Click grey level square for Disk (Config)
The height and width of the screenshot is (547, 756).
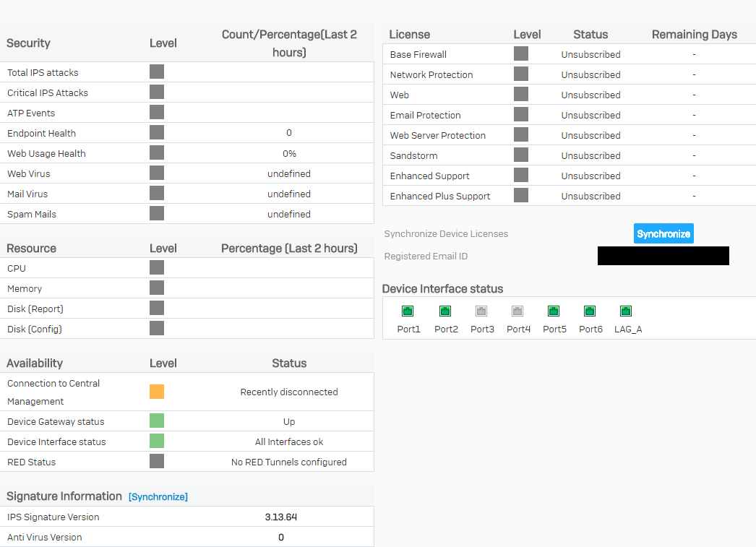(x=157, y=328)
